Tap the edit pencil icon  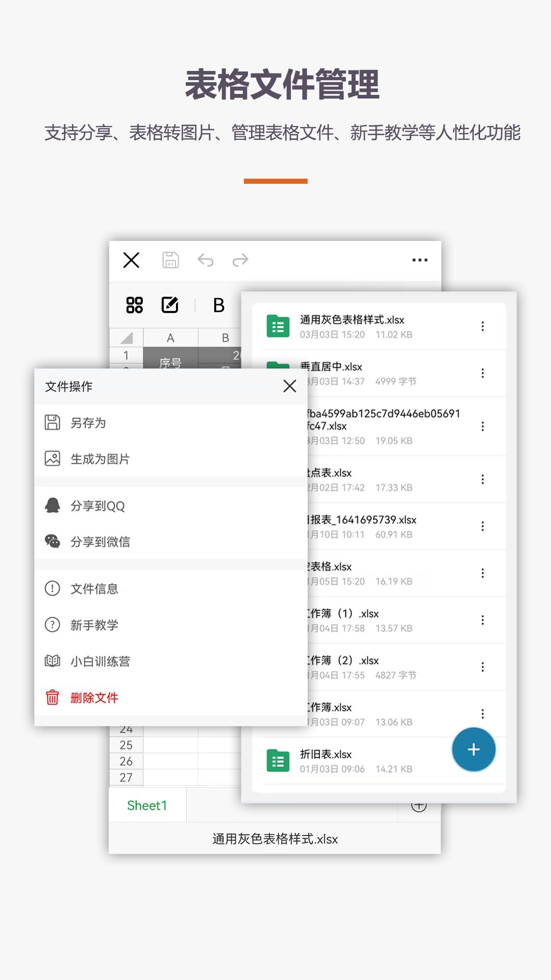pyautogui.click(x=170, y=305)
